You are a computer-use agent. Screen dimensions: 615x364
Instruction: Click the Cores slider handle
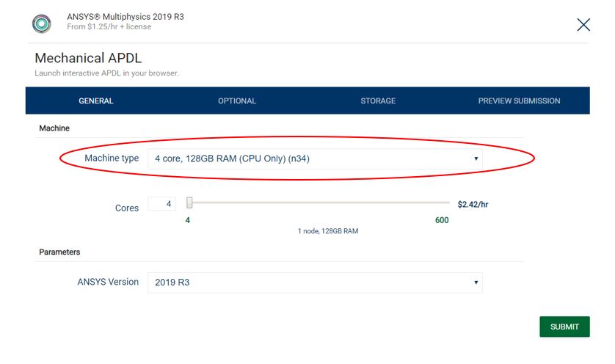[x=189, y=203]
